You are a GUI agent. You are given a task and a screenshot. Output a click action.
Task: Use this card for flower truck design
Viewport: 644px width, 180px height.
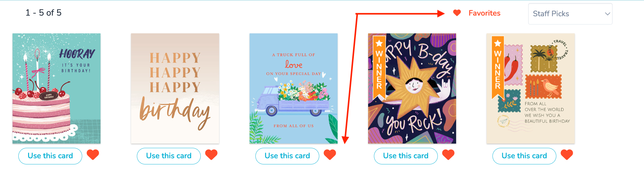(287, 156)
